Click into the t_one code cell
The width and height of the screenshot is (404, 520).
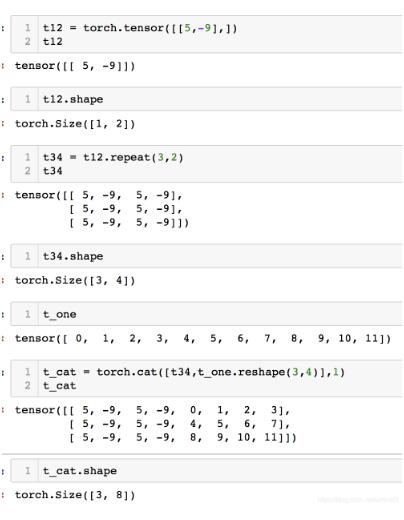(206, 314)
